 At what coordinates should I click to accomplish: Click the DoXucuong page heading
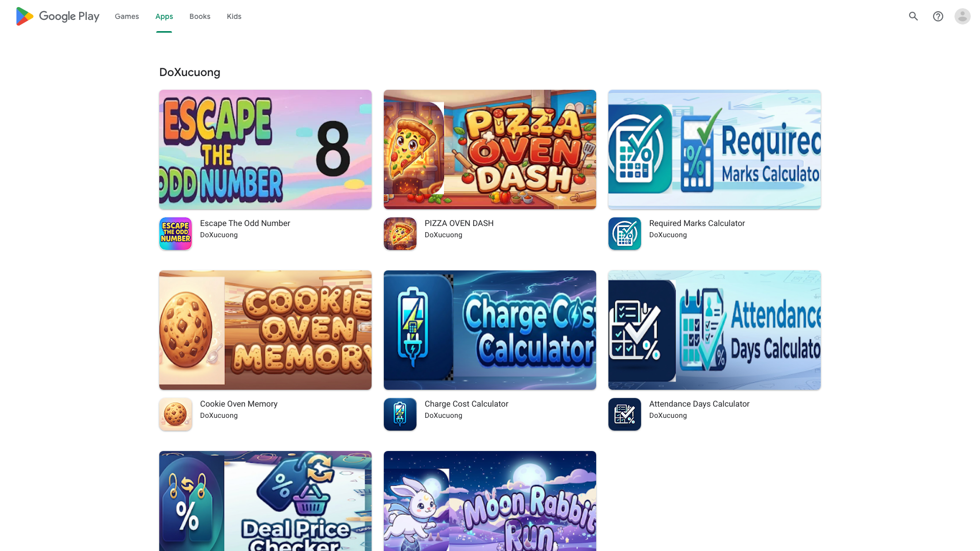tap(190, 72)
